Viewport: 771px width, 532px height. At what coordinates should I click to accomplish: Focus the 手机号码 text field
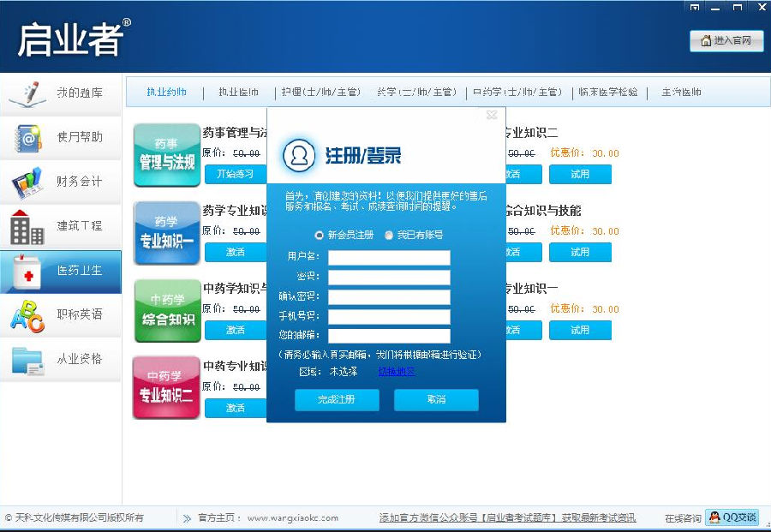click(389, 317)
